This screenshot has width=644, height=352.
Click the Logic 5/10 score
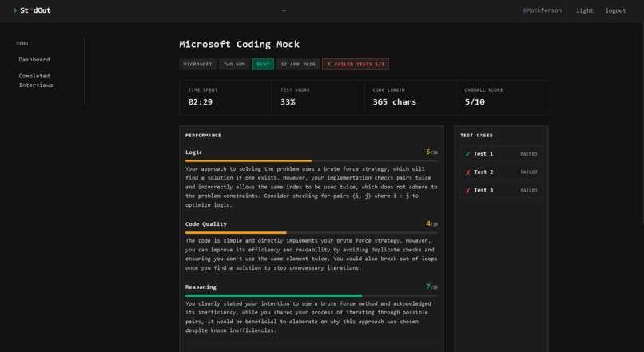pos(431,152)
